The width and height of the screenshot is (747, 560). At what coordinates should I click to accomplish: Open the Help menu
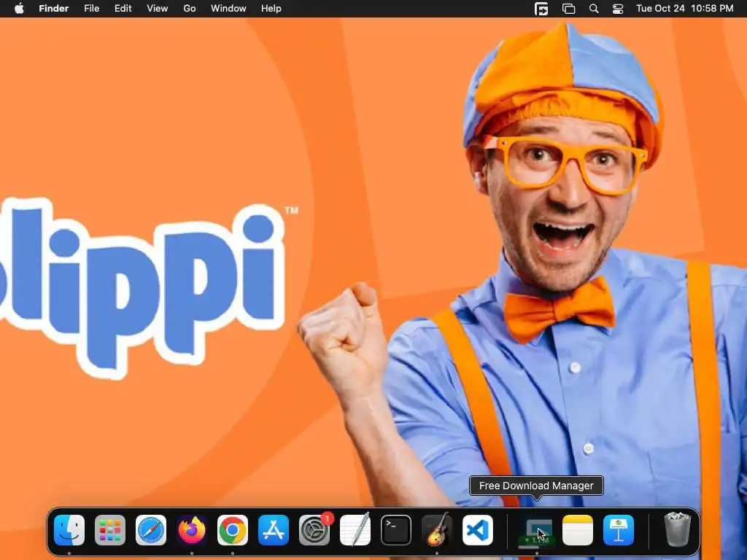coord(271,9)
